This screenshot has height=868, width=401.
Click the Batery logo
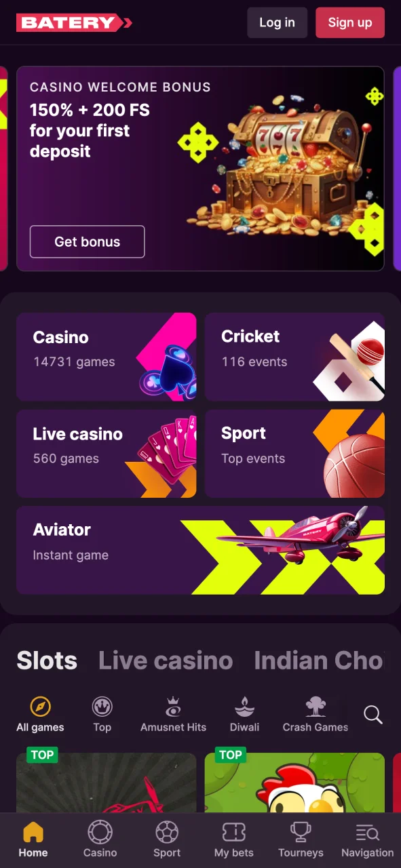pyautogui.click(x=74, y=23)
